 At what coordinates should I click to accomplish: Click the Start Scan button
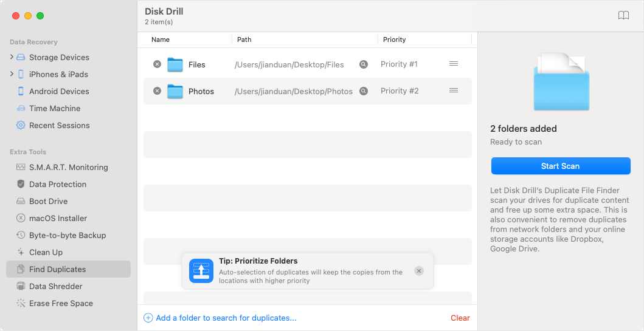561,166
